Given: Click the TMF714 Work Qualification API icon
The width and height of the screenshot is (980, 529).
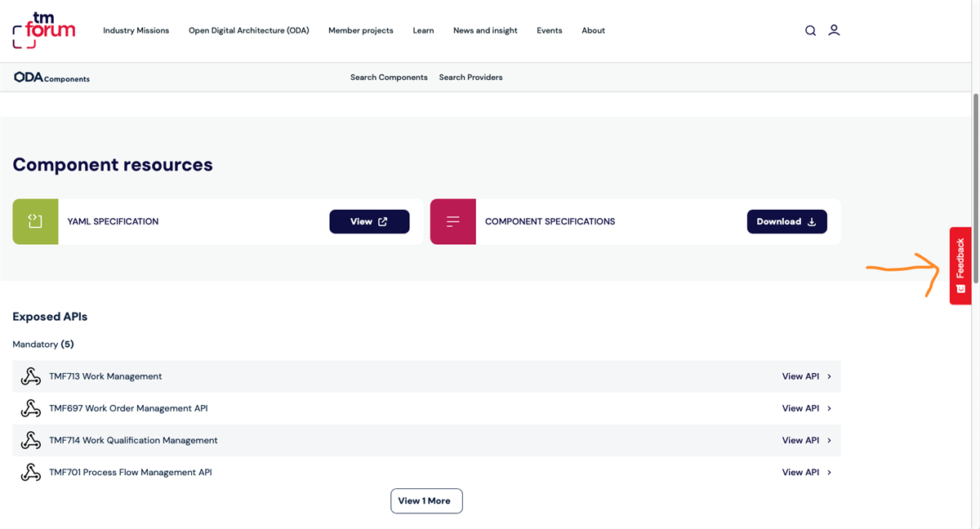Looking at the screenshot, I should (31, 440).
